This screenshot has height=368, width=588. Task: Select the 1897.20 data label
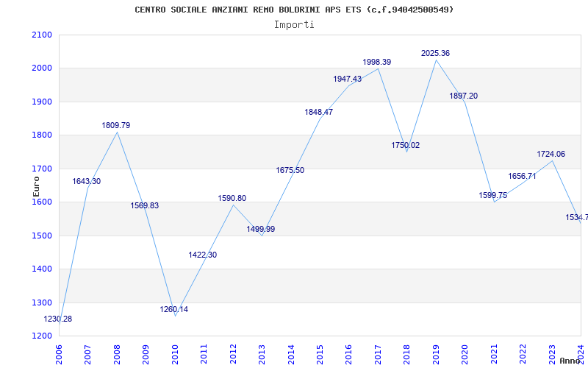[x=464, y=96]
